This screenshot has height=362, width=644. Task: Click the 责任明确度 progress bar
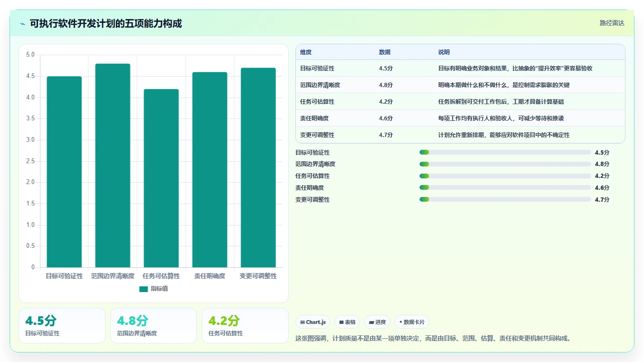505,188
